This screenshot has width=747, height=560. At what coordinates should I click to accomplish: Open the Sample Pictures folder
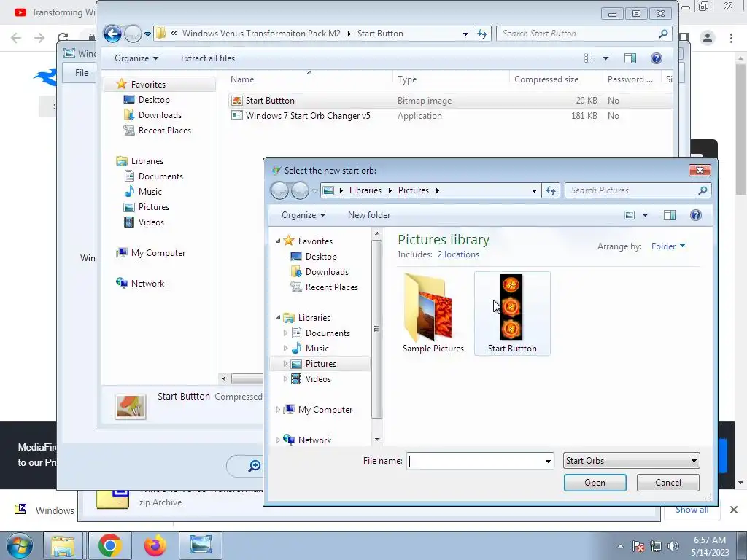click(433, 314)
